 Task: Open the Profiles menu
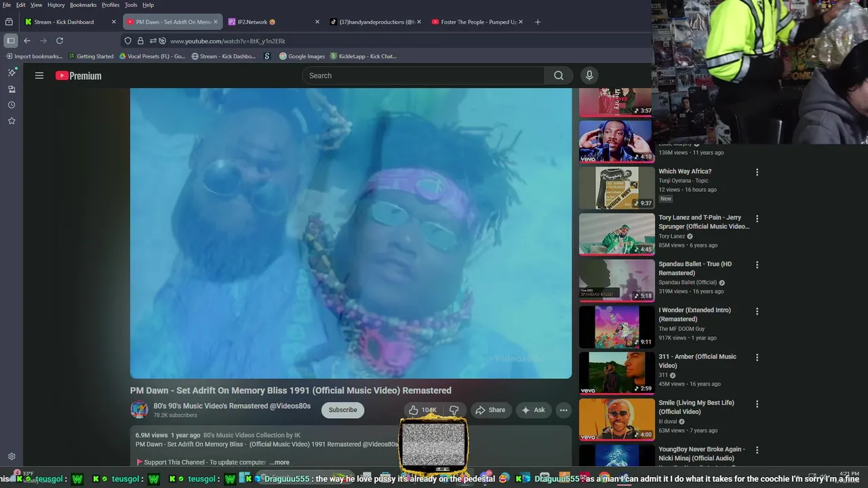point(111,5)
